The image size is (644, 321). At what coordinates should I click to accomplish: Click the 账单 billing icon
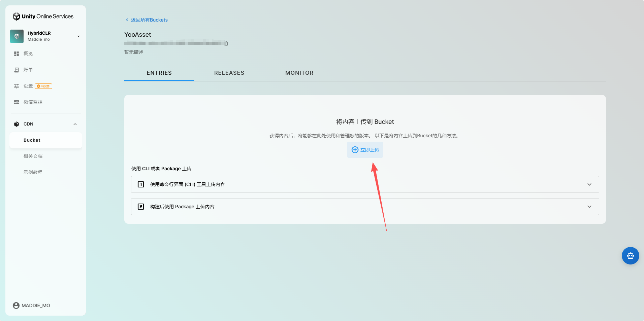tap(17, 70)
